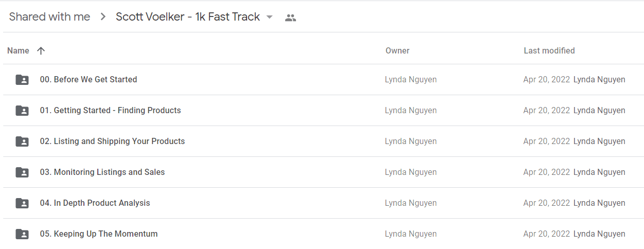This screenshot has height=249, width=644.
Task: Select folder icon of 03. Monitoring Listings and Sales
Action: 22,172
